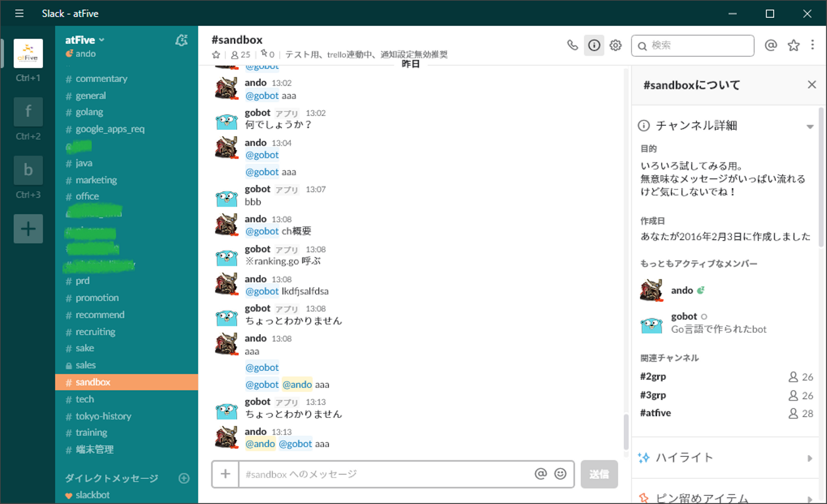Open the atFive workspace dropdown menu
827x504 pixels.
coord(85,40)
